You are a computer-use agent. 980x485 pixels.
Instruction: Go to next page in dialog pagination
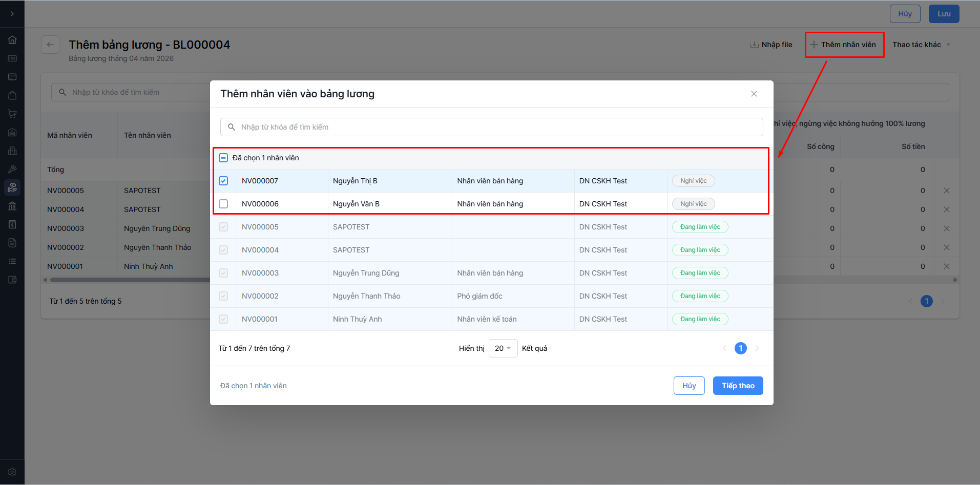click(x=757, y=348)
